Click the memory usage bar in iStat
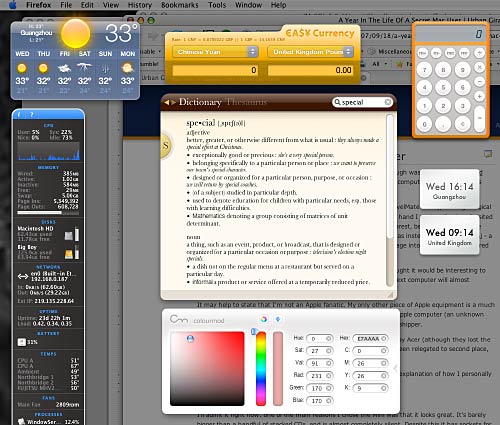The image size is (500, 425). click(49, 212)
